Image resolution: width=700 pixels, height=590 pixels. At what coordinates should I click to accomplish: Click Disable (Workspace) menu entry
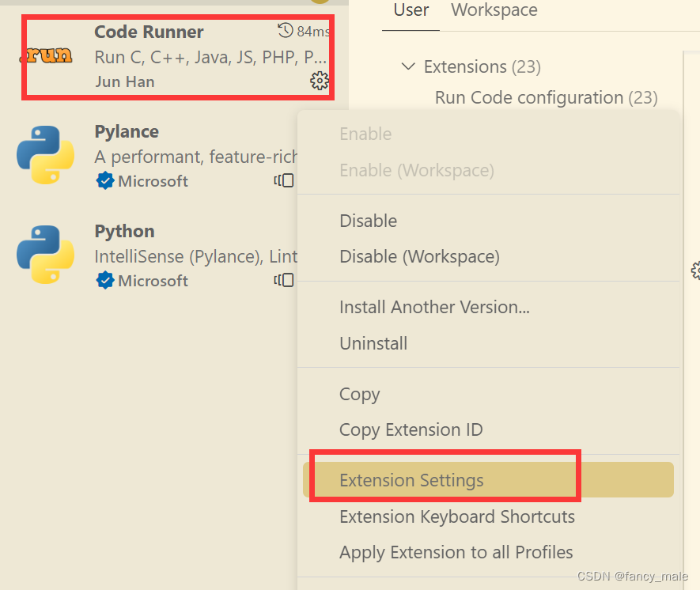point(419,256)
